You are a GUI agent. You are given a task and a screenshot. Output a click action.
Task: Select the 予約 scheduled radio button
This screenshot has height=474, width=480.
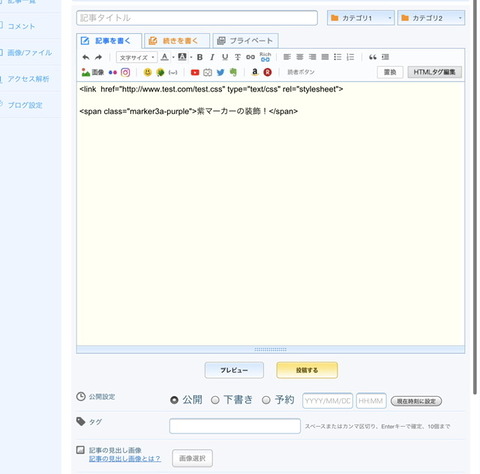pos(266,400)
